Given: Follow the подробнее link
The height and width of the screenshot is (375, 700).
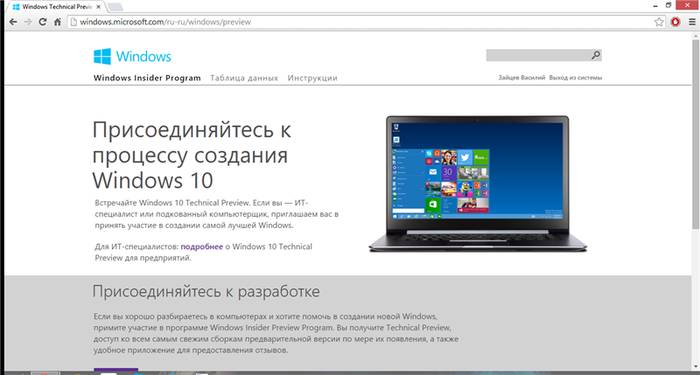Looking at the screenshot, I should point(202,246).
